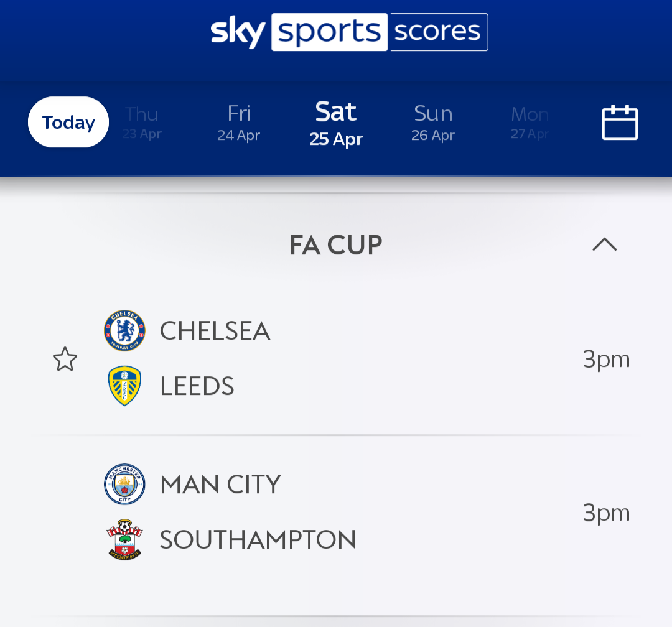This screenshot has width=672, height=627.
Task: Open the Southampton team name link
Action: pyautogui.click(x=258, y=540)
